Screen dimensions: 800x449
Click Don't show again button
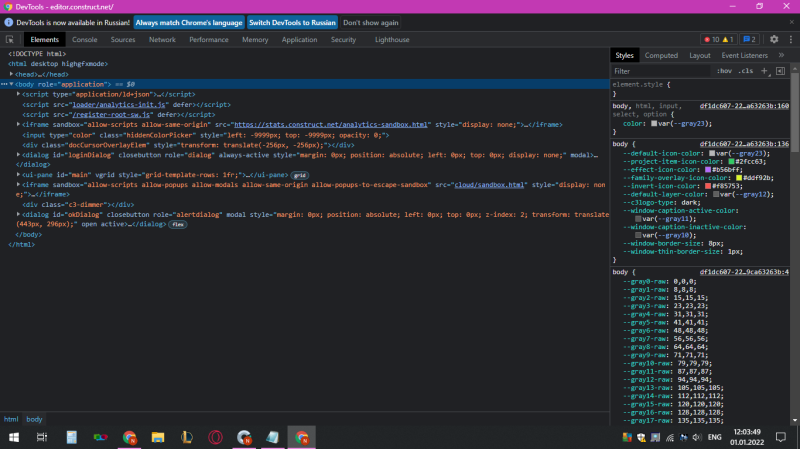coord(370,22)
